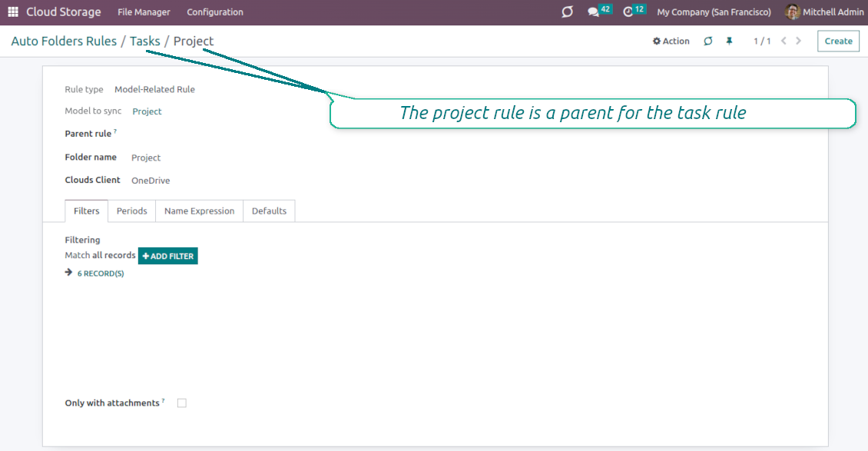Click the cloud sync icon in navbar
This screenshot has width=868, height=451.
point(568,12)
